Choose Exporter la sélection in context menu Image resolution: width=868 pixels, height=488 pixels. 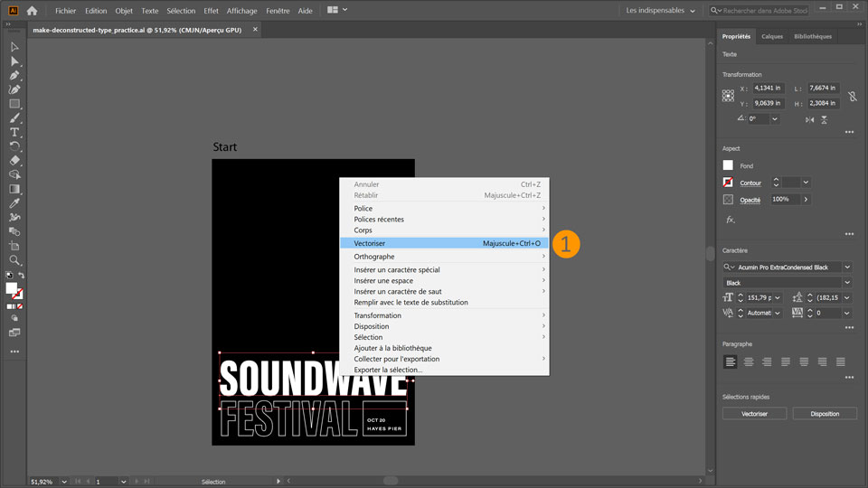[445, 370]
